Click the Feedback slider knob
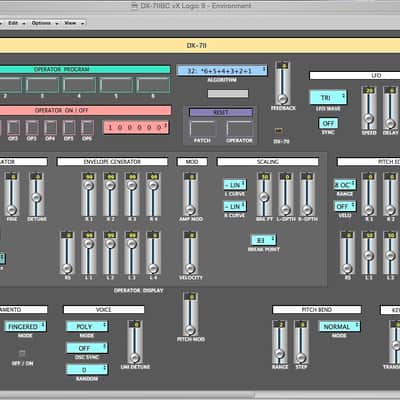The height and width of the screenshot is (400, 400). (x=283, y=99)
